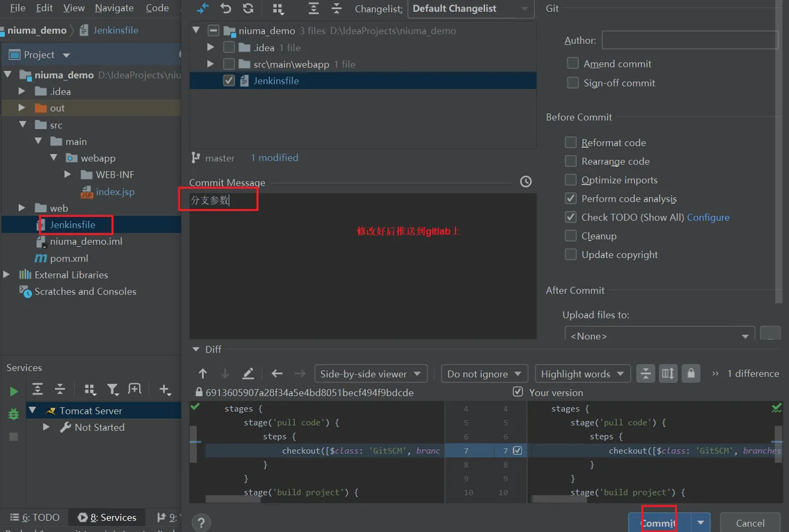Run the service with green play icon

tap(14, 392)
